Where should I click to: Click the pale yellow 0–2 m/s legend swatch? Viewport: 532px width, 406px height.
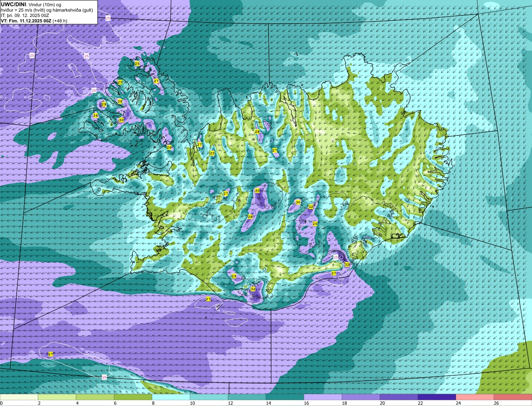click(19, 397)
